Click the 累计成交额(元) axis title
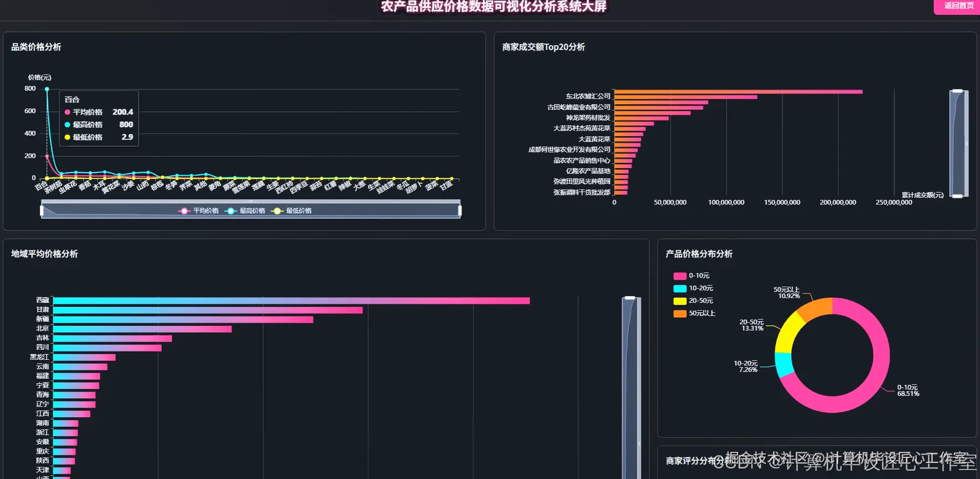980x479 pixels. tap(922, 195)
